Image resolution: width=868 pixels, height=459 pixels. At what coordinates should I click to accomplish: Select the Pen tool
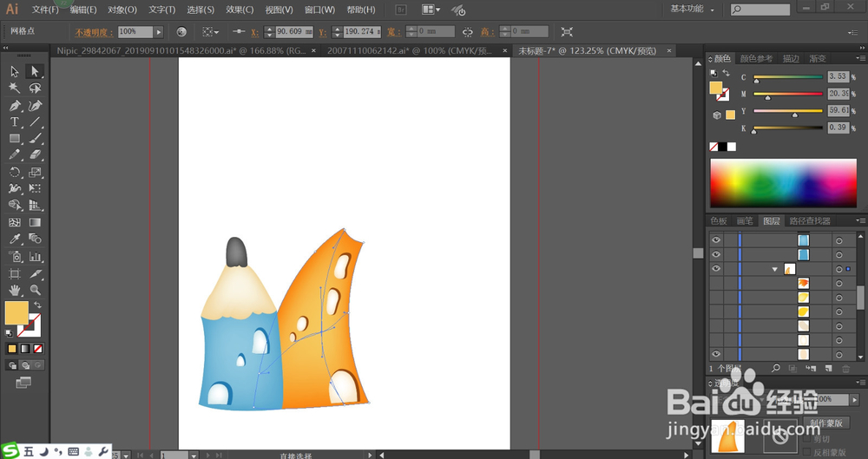(15, 105)
